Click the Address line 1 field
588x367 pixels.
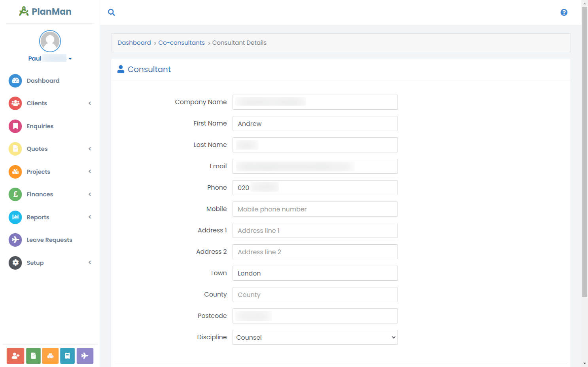click(315, 230)
